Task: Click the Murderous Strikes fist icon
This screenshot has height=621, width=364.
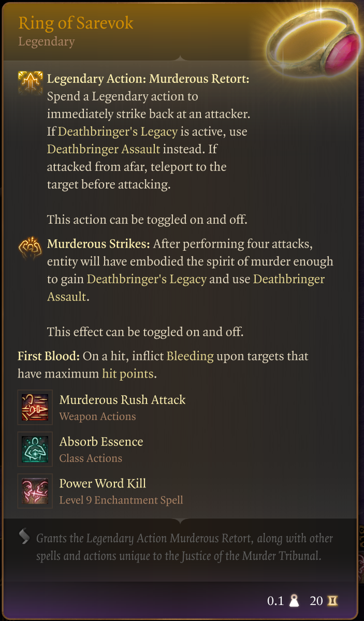Action: tap(30, 247)
